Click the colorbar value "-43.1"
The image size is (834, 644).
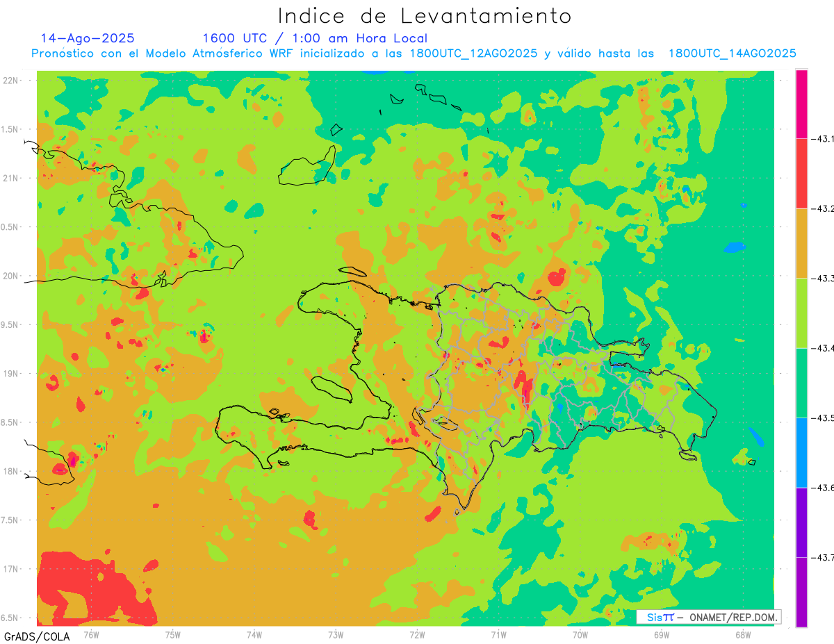pyautogui.click(x=822, y=139)
